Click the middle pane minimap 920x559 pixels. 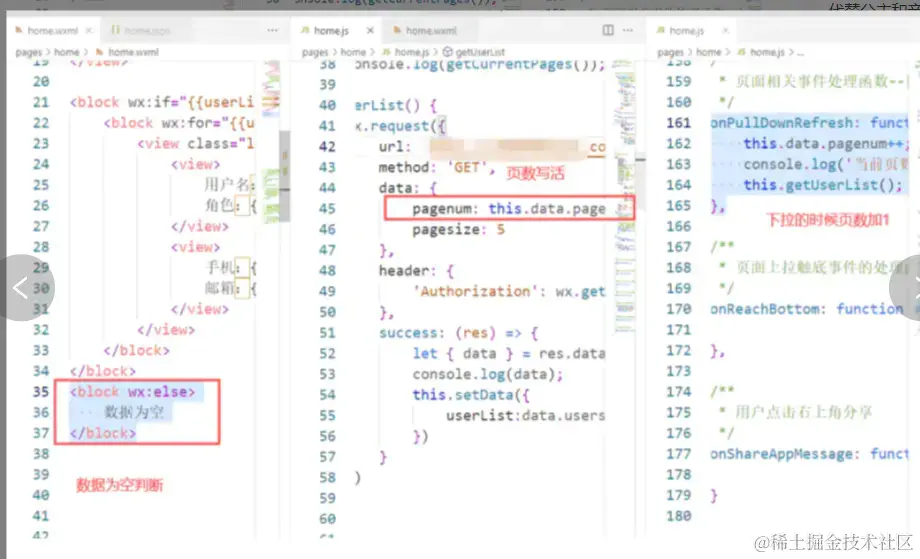point(625,197)
